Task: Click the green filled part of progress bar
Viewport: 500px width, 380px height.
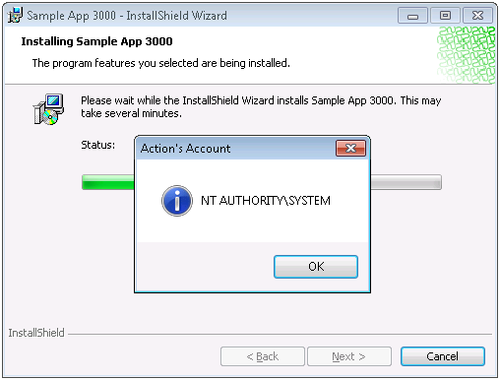Action: 108,182
